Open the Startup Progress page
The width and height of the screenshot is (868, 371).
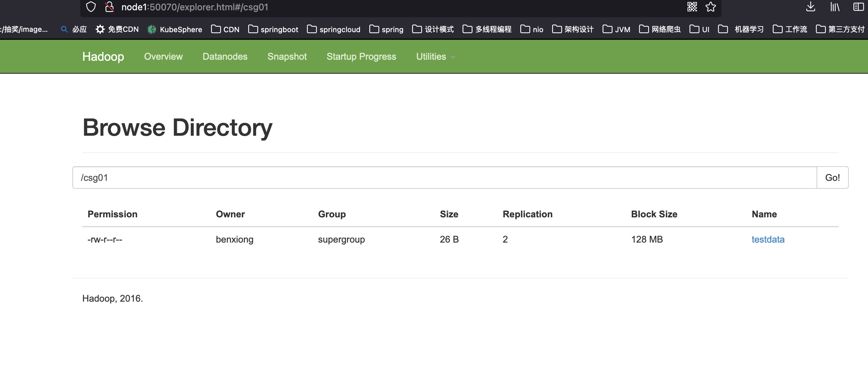361,57
